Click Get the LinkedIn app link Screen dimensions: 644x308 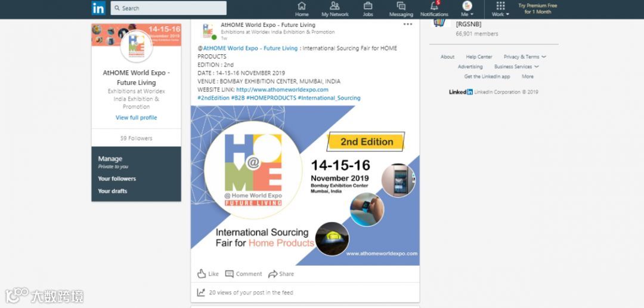(487, 76)
